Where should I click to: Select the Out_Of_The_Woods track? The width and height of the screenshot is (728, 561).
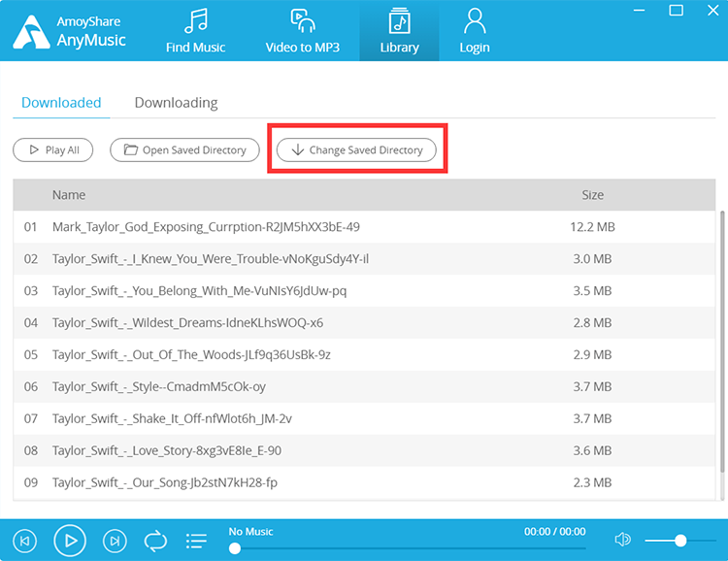[364, 355]
